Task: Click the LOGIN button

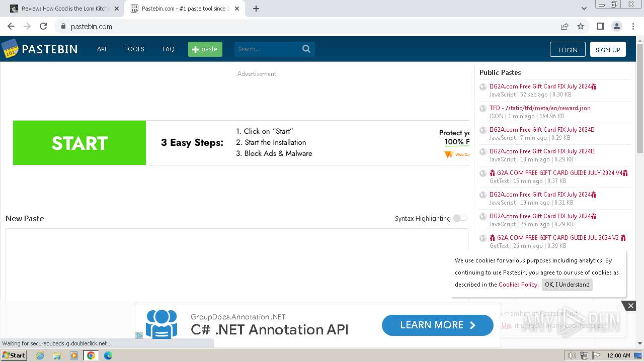Action: click(x=568, y=49)
